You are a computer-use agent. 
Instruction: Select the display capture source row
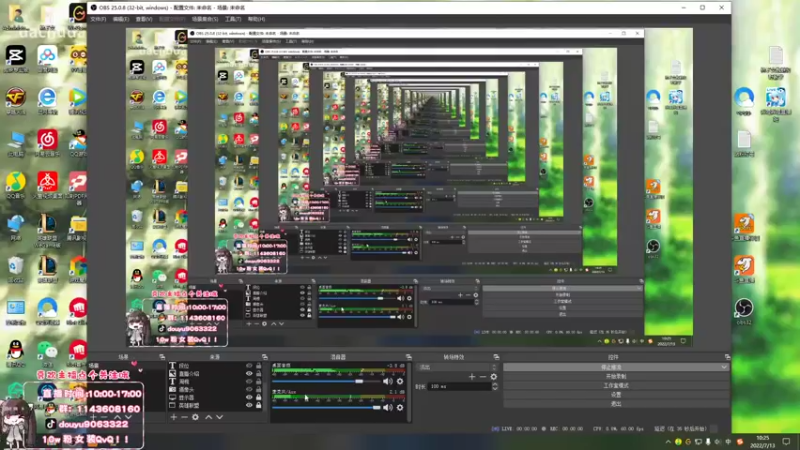click(216, 397)
